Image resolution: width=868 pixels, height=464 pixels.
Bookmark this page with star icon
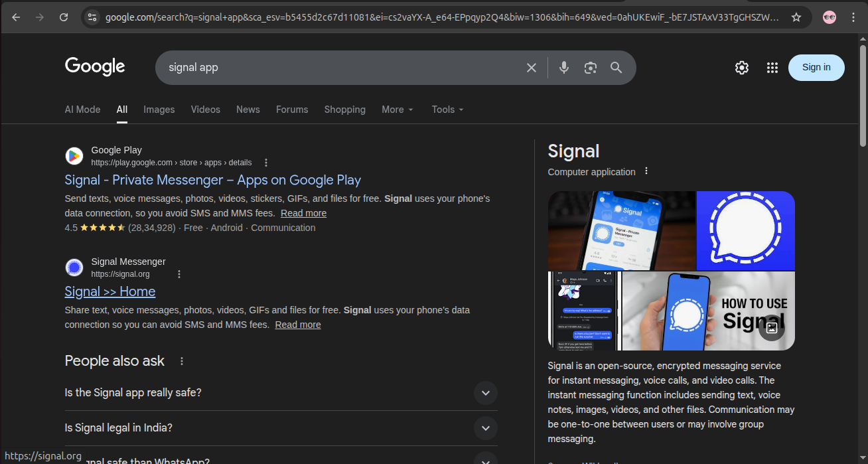point(796,17)
